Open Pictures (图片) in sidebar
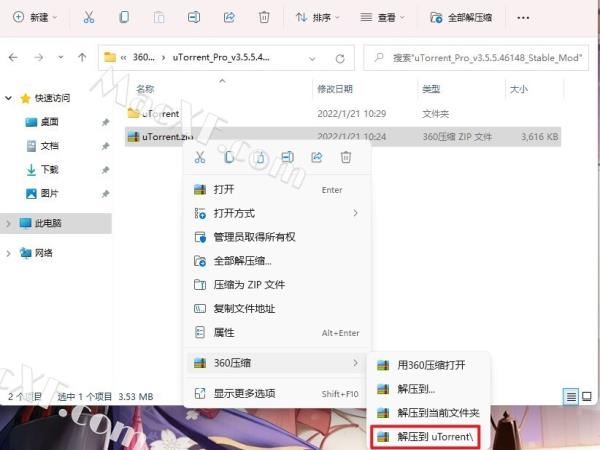 pyautogui.click(x=42, y=193)
